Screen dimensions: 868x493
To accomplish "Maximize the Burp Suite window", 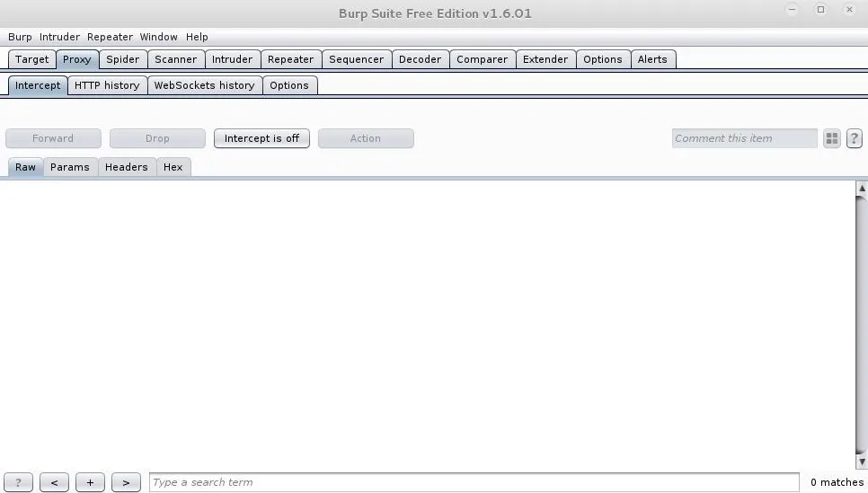I will [x=820, y=9].
